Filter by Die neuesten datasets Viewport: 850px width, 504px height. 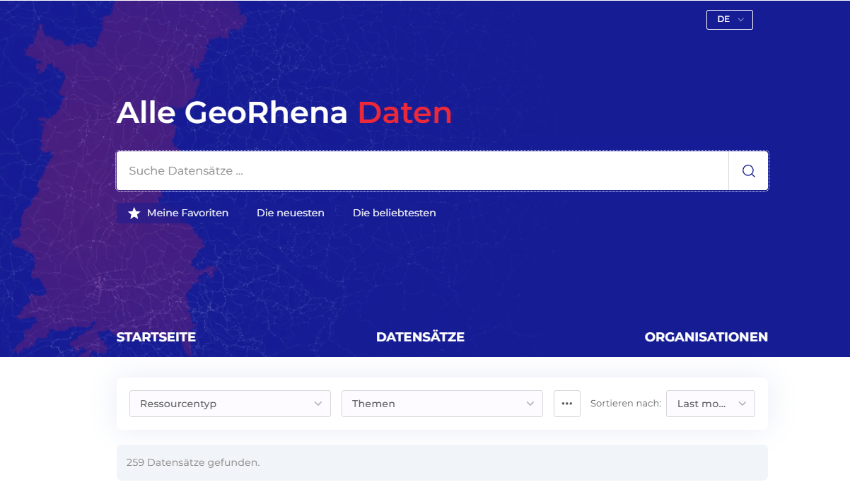click(291, 213)
